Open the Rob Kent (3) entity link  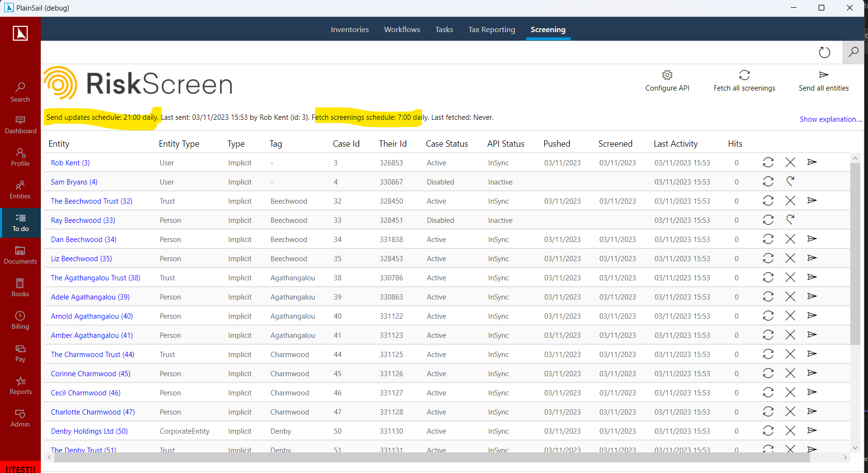point(70,163)
